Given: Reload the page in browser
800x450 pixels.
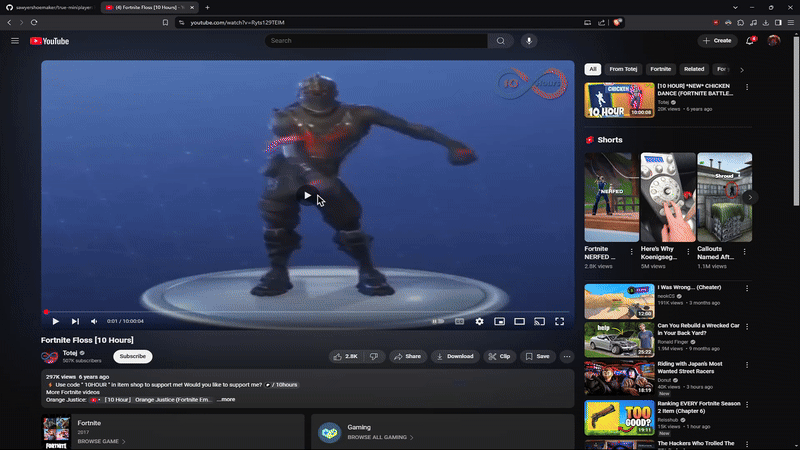Looking at the screenshot, I should (x=34, y=22).
